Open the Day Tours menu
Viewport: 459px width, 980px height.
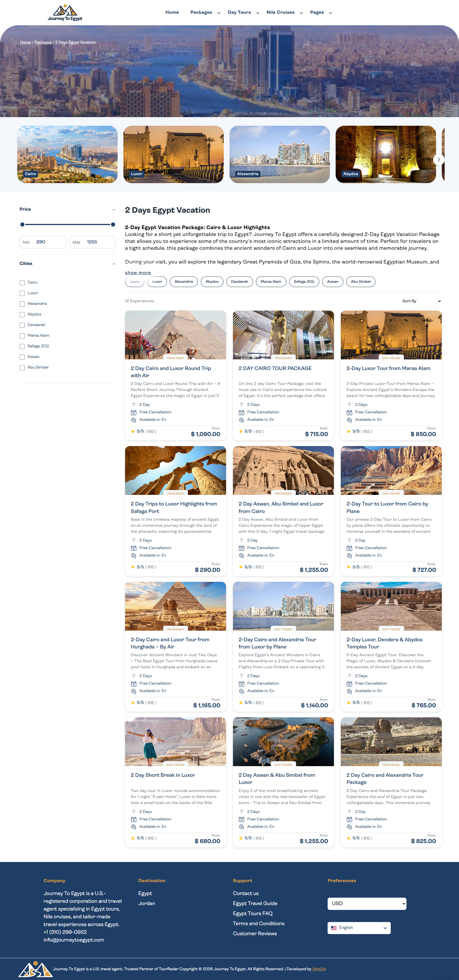239,13
